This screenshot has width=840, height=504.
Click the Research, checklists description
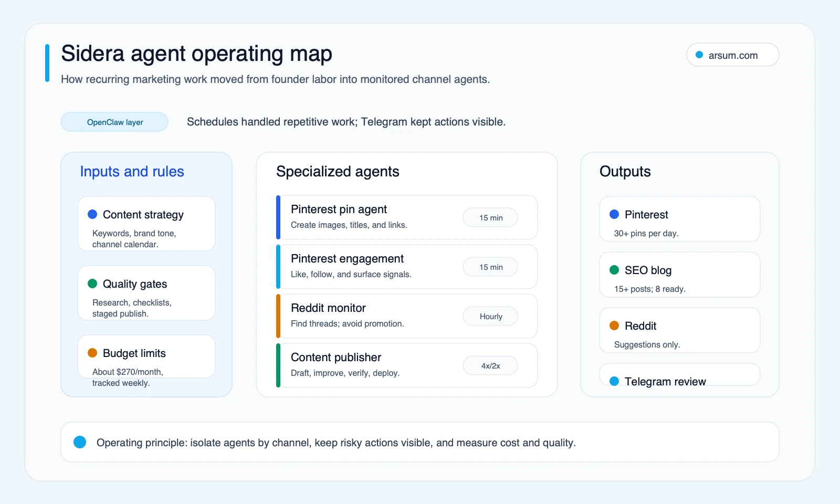tap(132, 308)
